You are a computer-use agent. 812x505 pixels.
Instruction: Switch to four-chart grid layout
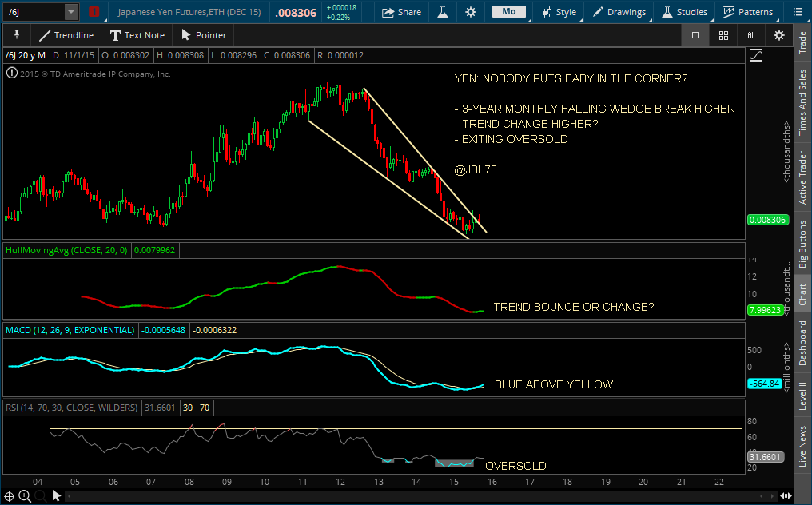tap(723, 35)
